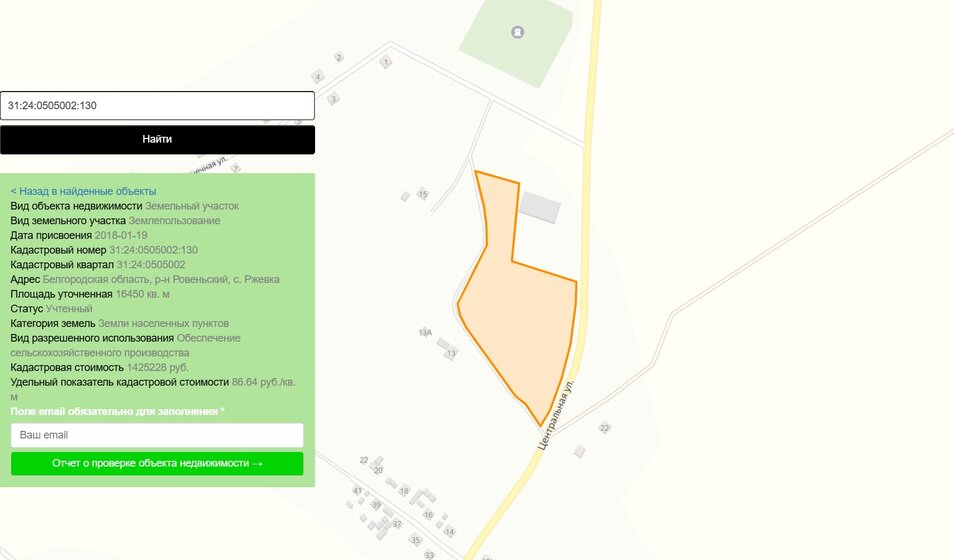The width and height of the screenshot is (954, 560).
Task: Select house marker number 13 on map
Action: 451,353
